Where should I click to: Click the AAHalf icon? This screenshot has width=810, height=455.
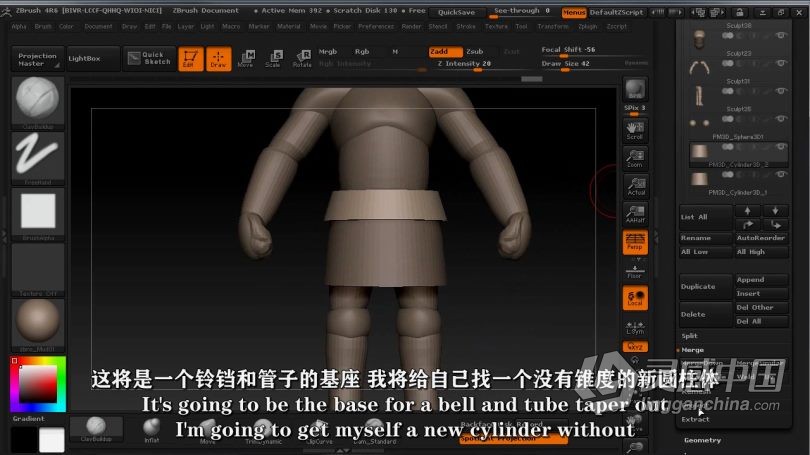[x=635, y=214]
